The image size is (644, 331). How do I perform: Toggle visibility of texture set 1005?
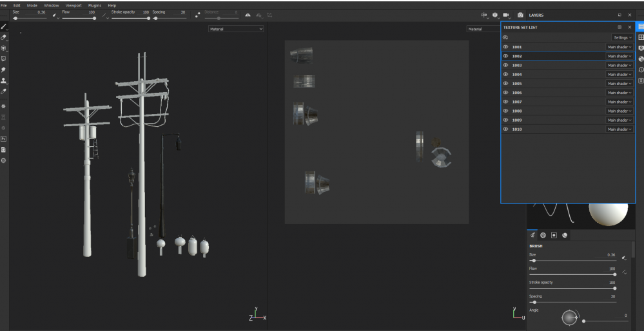(x=505, y=84)
